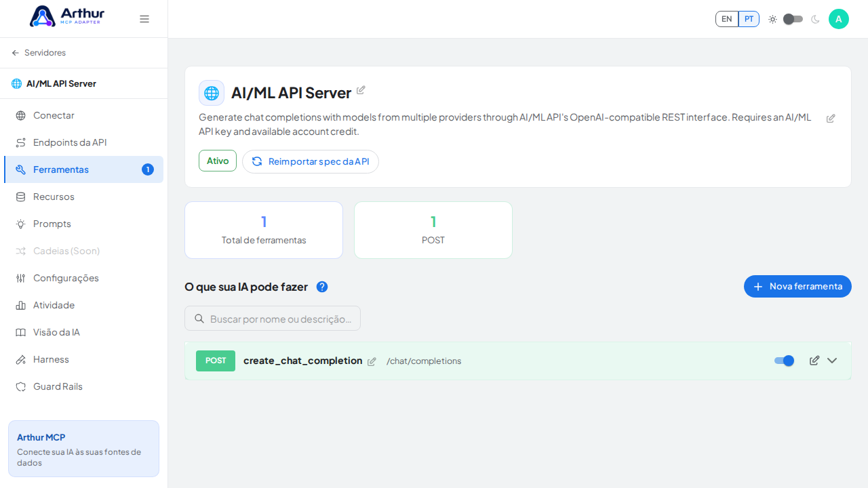
Task: Open help icon next to heading
Action: coord(322,287)
